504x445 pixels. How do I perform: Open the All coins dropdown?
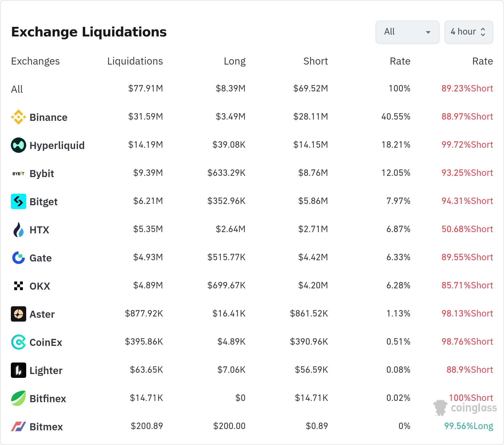tap(407, 32)
